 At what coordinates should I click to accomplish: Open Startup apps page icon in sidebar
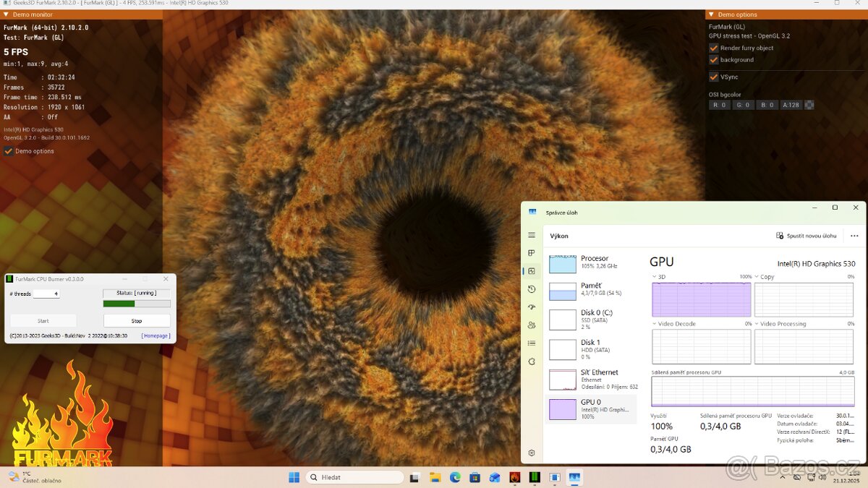click(x=532, y=307)
